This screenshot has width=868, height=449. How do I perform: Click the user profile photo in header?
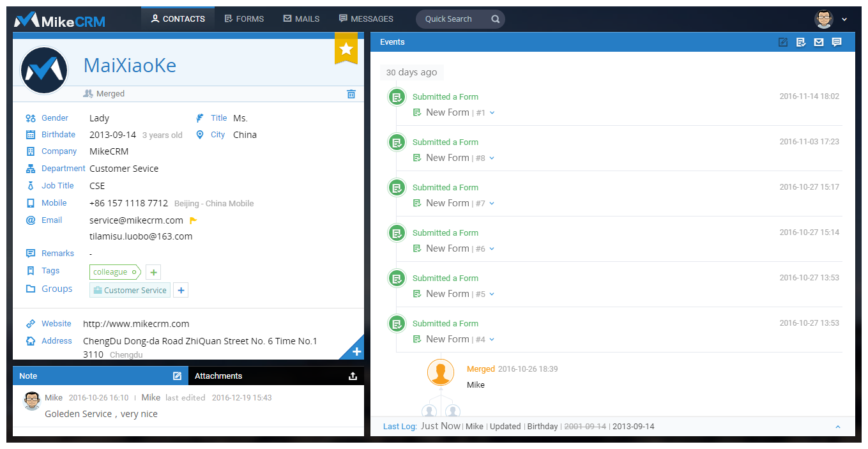click(824, 19)
